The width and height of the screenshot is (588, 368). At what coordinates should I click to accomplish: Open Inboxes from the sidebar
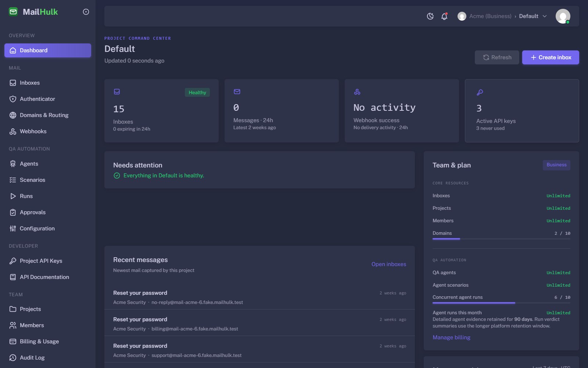pos(48,83)
